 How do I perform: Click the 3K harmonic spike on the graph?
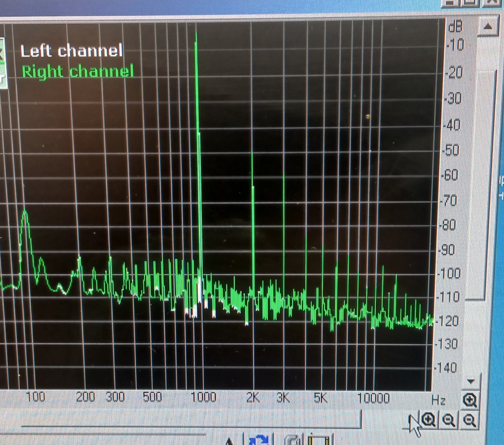point(284,218)
